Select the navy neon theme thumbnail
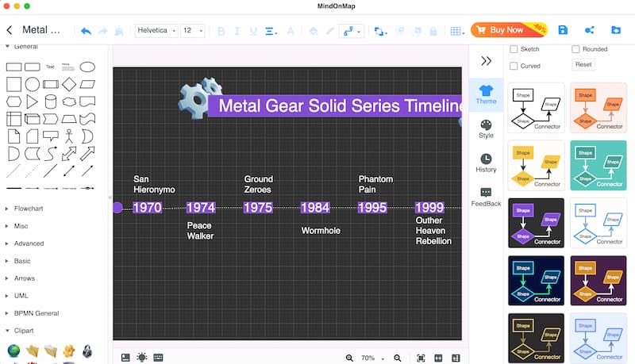Viewport: 635px width, 364px height. 537,281
